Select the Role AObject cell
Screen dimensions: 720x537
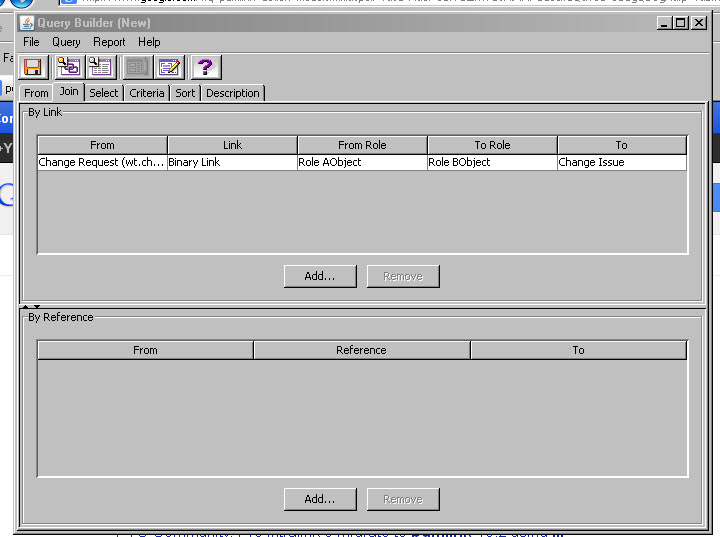[362, 162]
